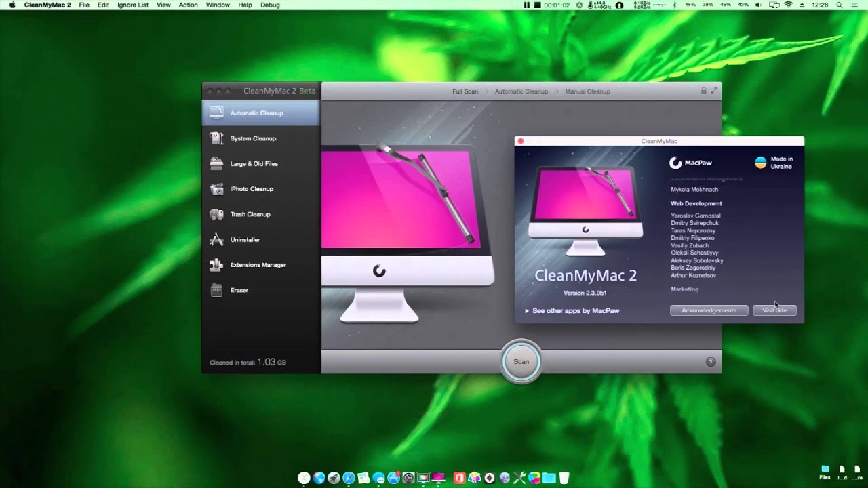Click the Visit Site button
Image resolution: width=868 pixels, height=488 pixels.
click(x=774, y=310)
